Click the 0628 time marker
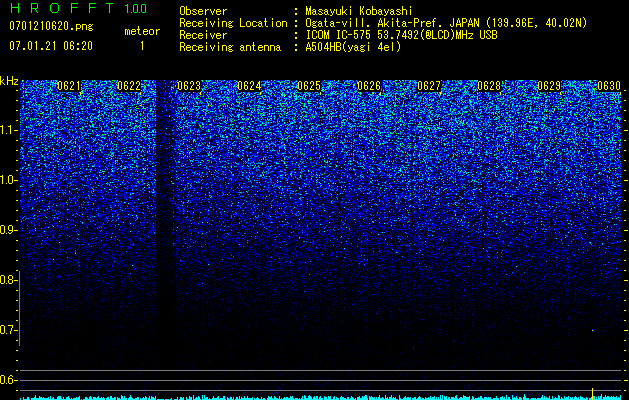 (489, 86)
